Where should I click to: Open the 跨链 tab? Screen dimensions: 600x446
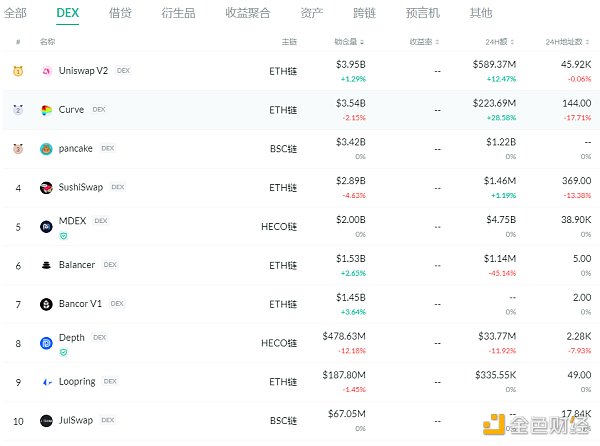pos(364,13)
